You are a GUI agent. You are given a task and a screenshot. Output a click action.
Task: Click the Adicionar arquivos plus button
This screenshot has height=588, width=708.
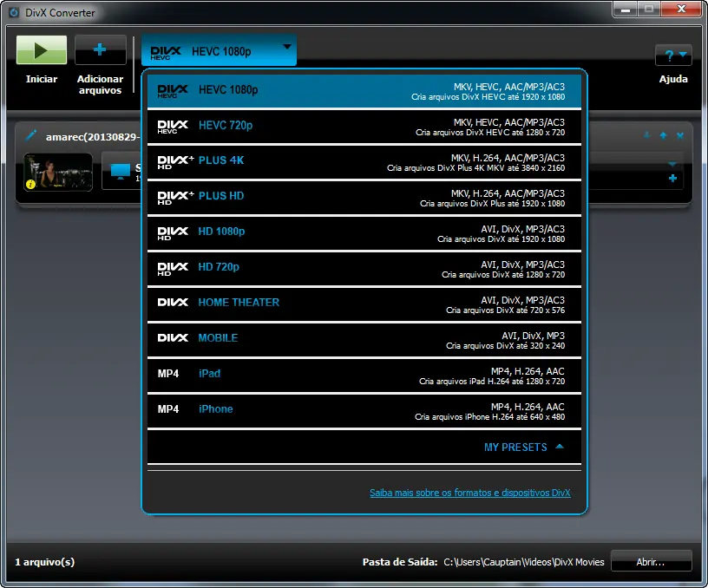coord(101,50)
